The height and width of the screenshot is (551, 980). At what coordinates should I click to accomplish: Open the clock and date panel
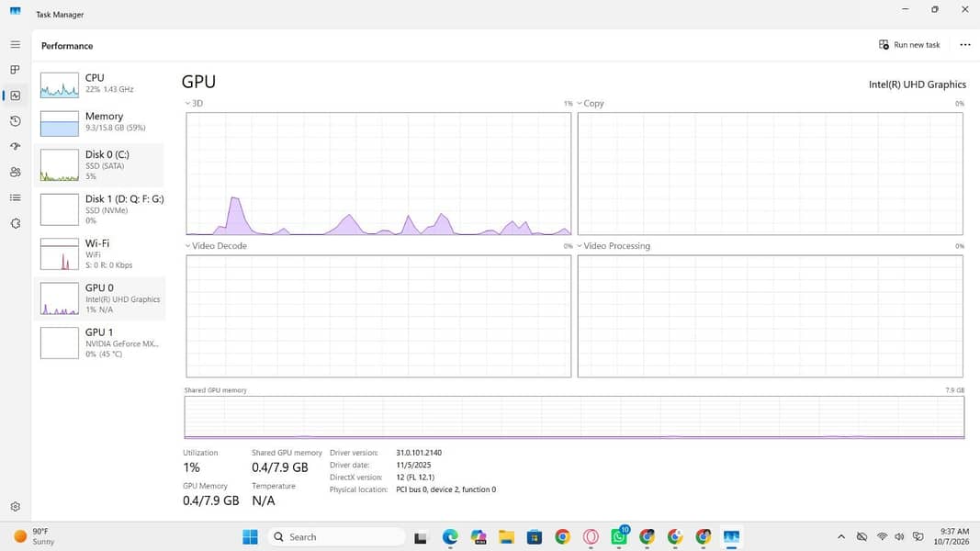(952, 536)
